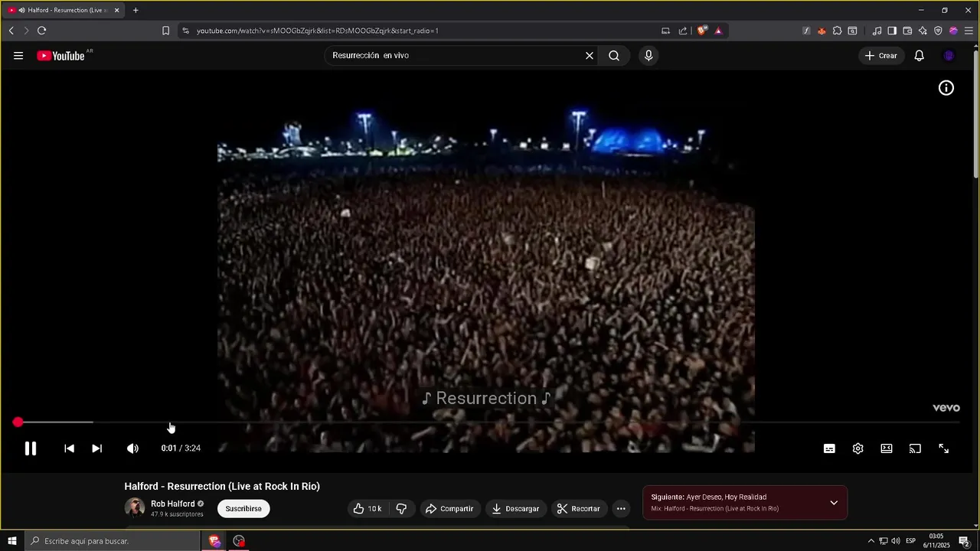The height and width of the screenshot is (551, 980).
Task: Seek on the video progress bar
Action: 487,422
